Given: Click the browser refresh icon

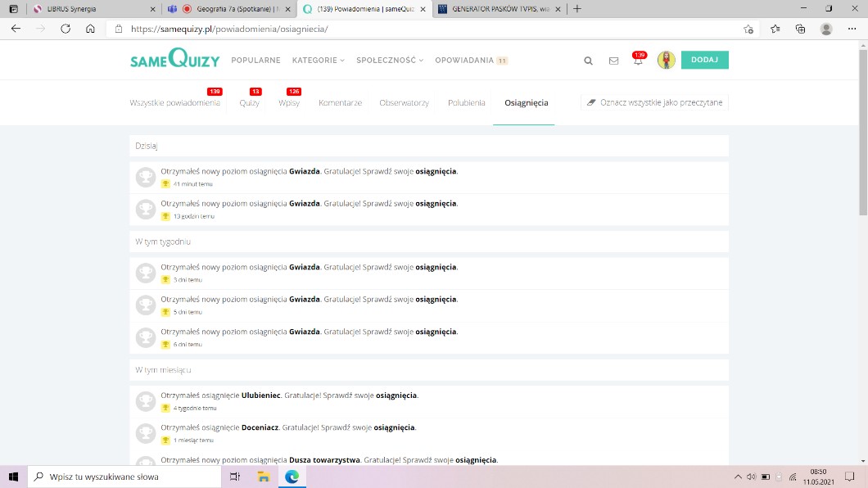Looking at the screenshot, I should tap(66, 29).
